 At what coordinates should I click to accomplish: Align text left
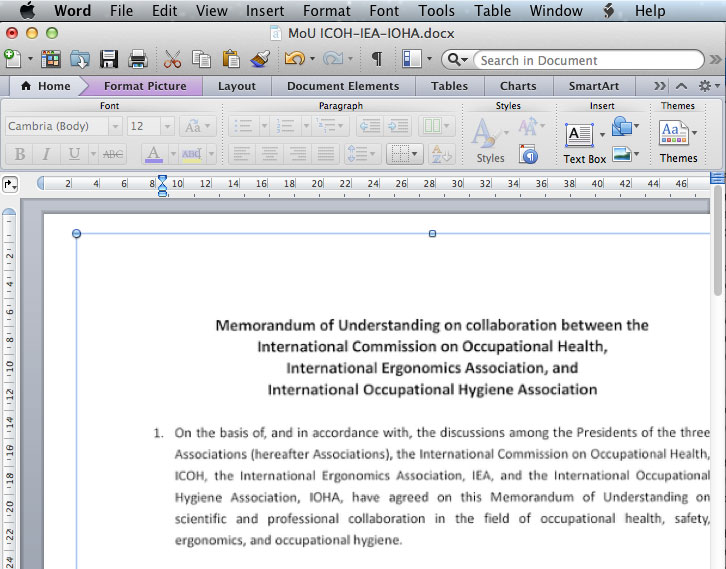pos(242,154)
